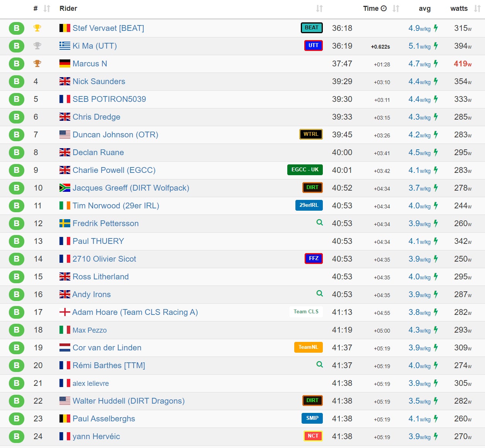This screenshot has height=448, width=485.
Task: Open alex lelievre rider profile
Action: pos(91,384)
